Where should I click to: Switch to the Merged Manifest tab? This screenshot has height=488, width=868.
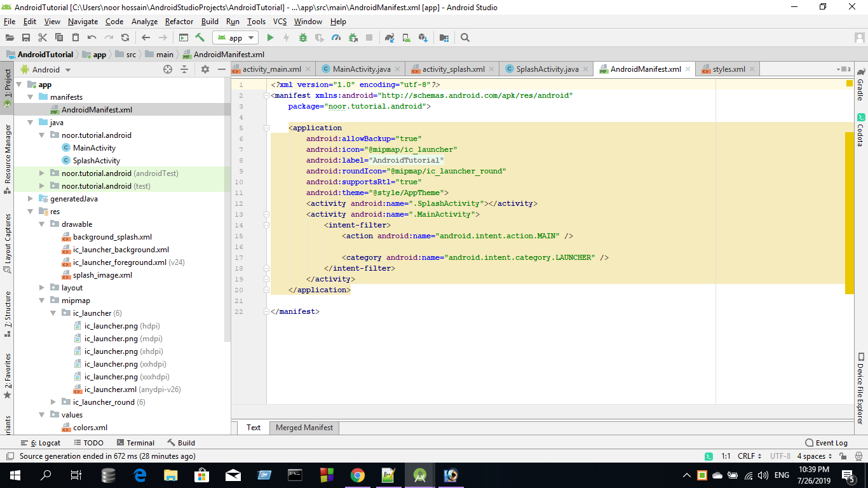click(304, 428)
